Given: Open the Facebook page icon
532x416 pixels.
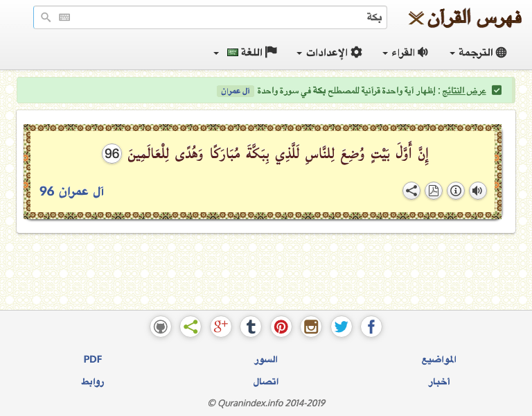Looking at the screenshot, I should click(371, 327).
